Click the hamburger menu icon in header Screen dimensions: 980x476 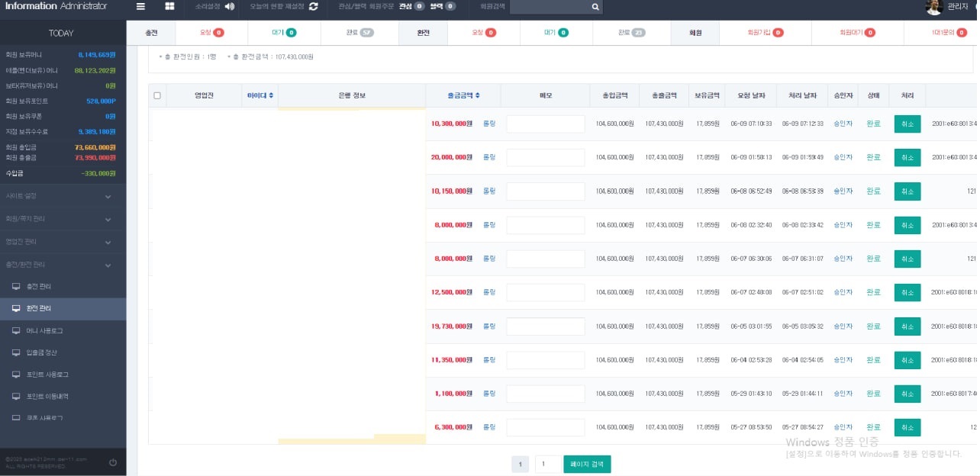(x=140, y=7)
